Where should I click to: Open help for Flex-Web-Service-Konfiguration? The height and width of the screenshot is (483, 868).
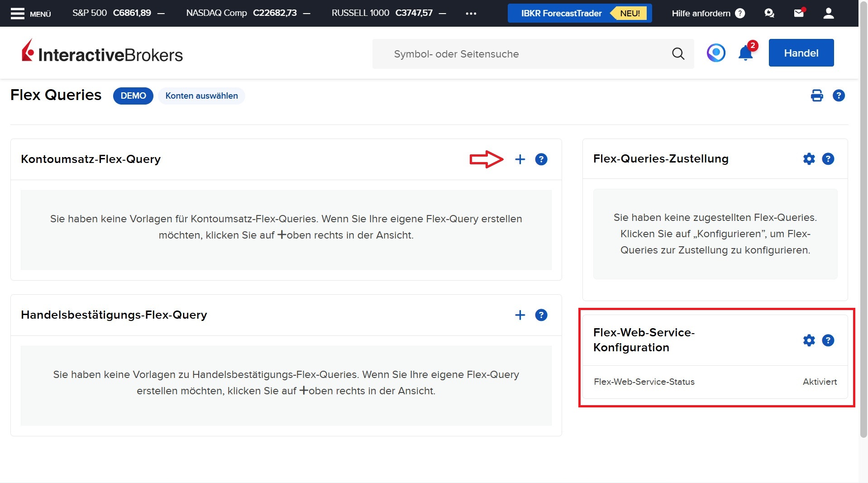tap(828, 340)
